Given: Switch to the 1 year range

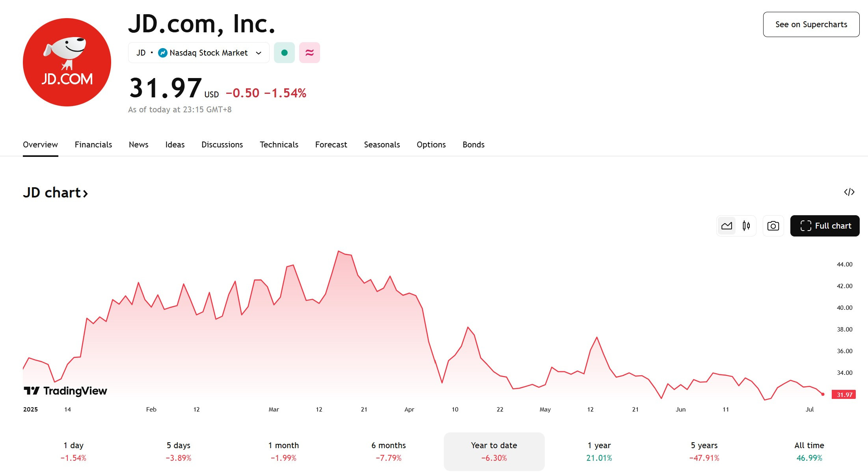Looking at the screenshot, I should pyautogui.click(x=599, y=452).
